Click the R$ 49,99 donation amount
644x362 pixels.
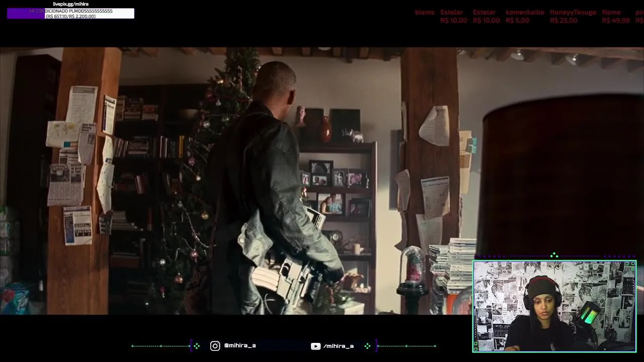[x=615, y=21]
